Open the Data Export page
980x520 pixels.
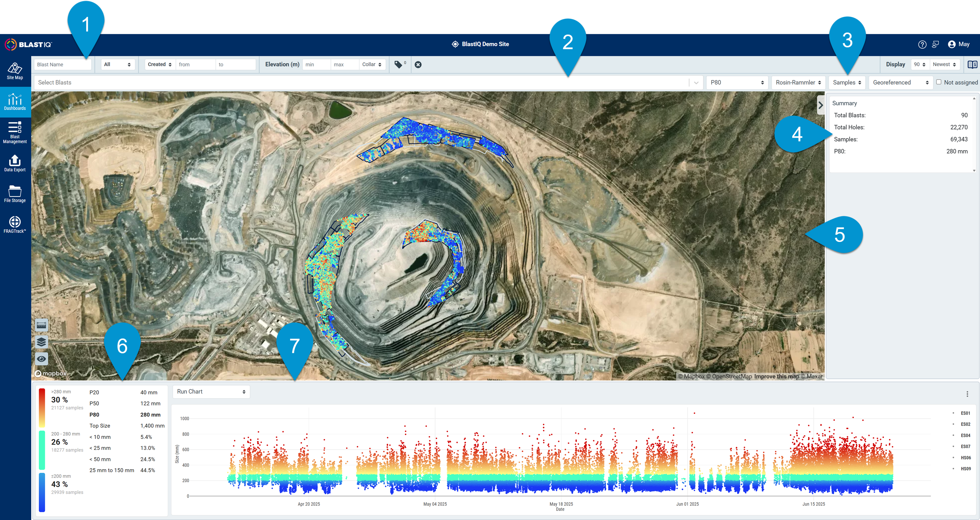15,164
